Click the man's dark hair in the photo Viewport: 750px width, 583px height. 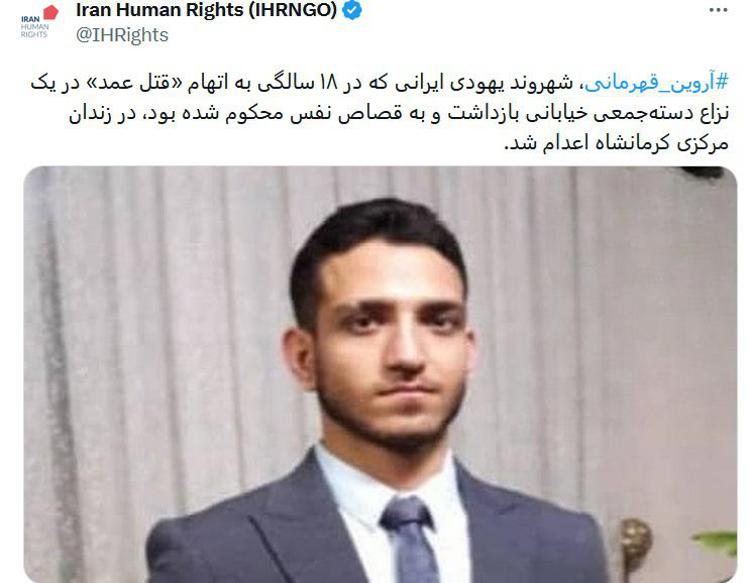click(378, 234)
